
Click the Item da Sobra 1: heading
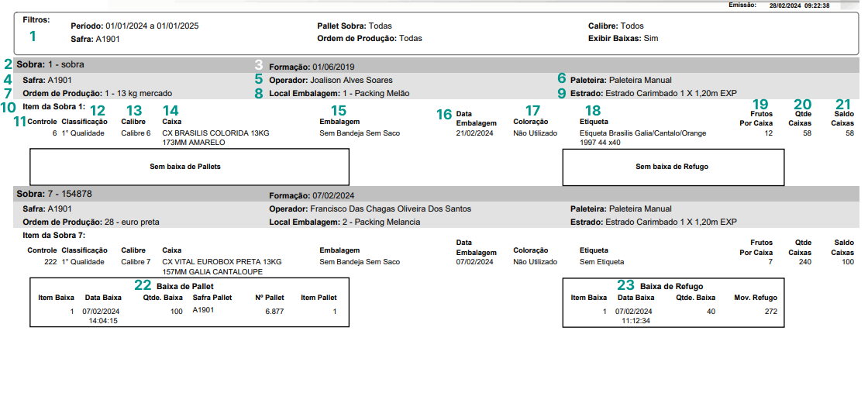coord(53,105)
